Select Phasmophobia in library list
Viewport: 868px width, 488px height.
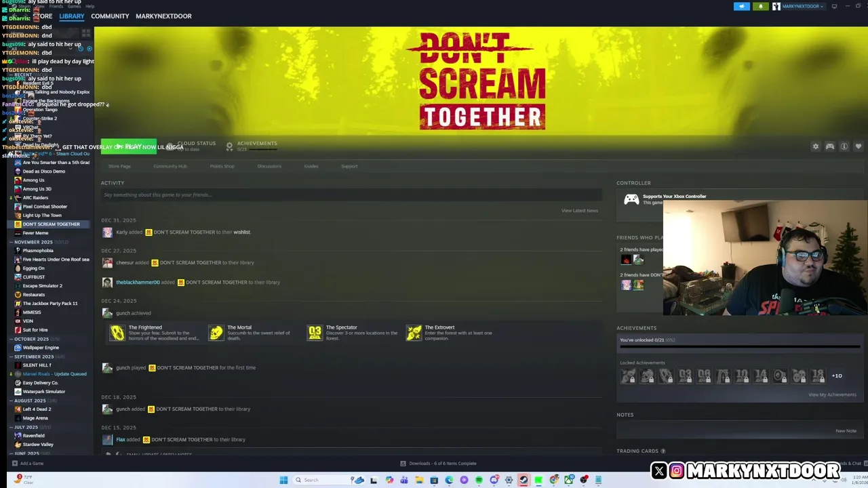(38, 251)
